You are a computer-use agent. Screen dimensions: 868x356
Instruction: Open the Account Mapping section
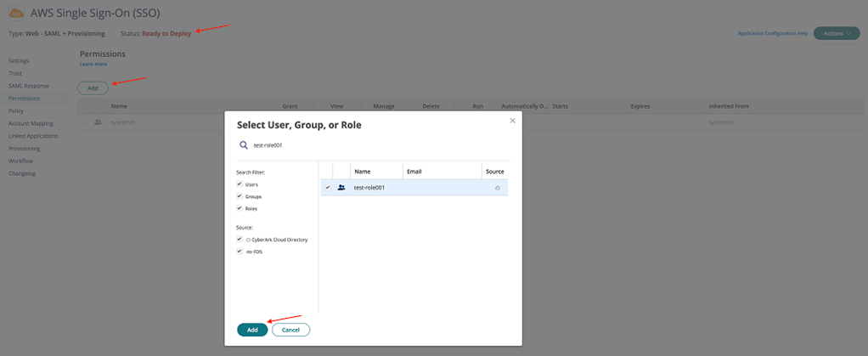31,123
